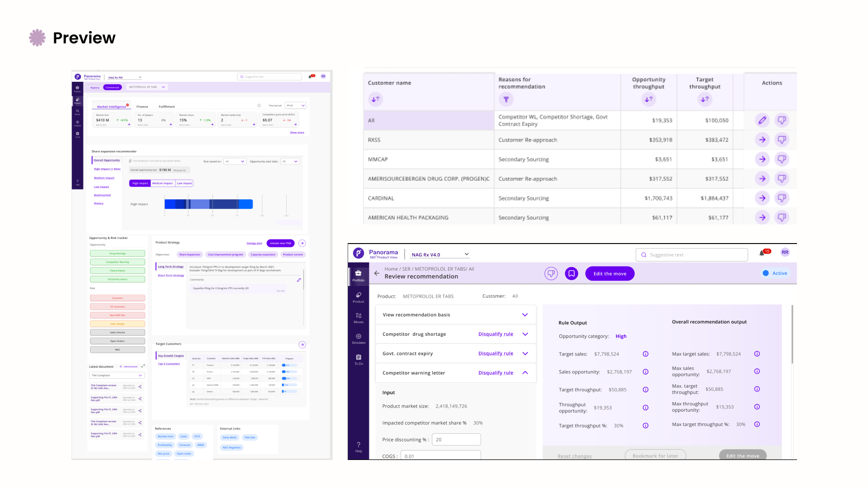Expand View recommendation basis section

pos(525,315)
